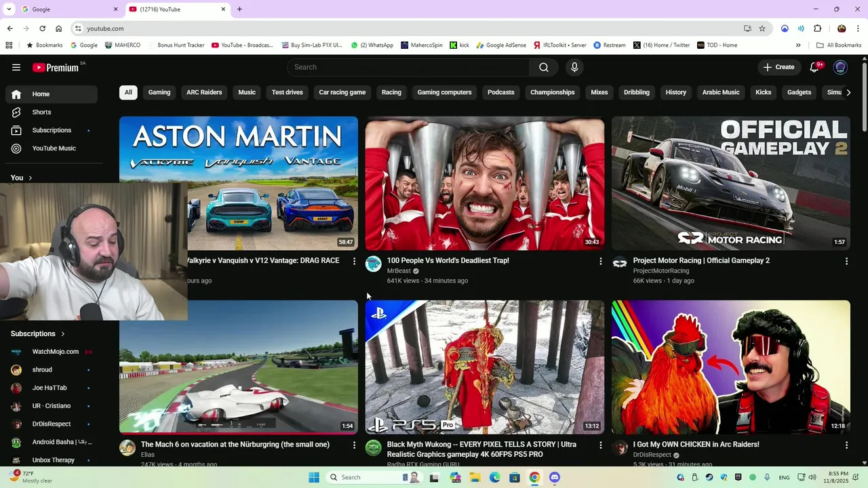Viewport: 868px width, 488px height.
Task: Open Discord from taskbar
Action: click(555, 477)
